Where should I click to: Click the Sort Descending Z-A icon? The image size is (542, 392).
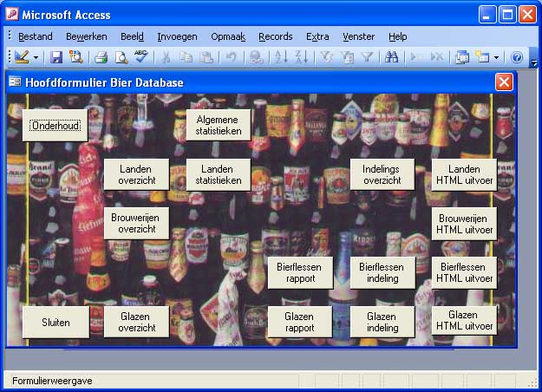pos(302,57)
